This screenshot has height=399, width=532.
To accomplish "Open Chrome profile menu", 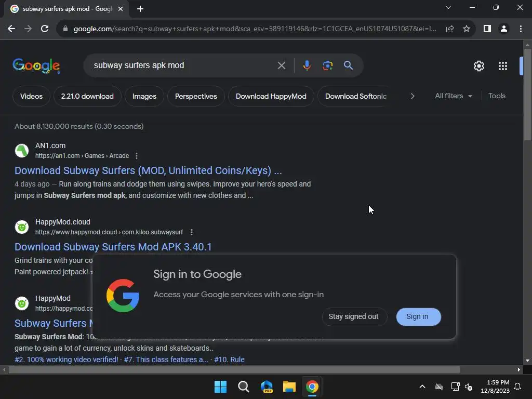I will 504,29.
